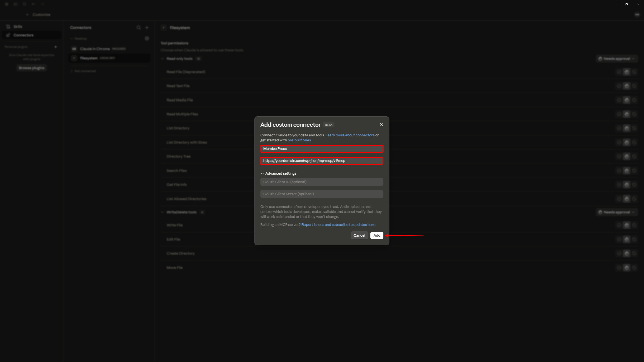This screenshot has height=362, width=644.
Task: Expand the Not connected group
Action: (83, 71)
